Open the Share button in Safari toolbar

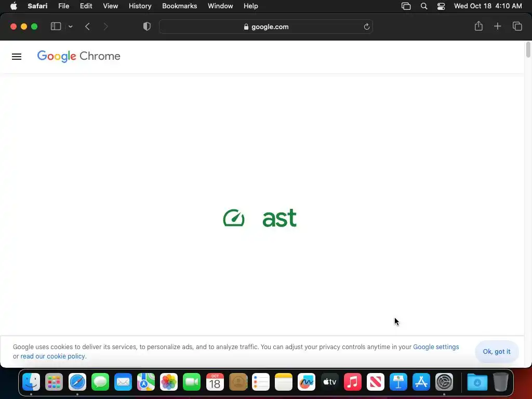[x=478, y=26]
